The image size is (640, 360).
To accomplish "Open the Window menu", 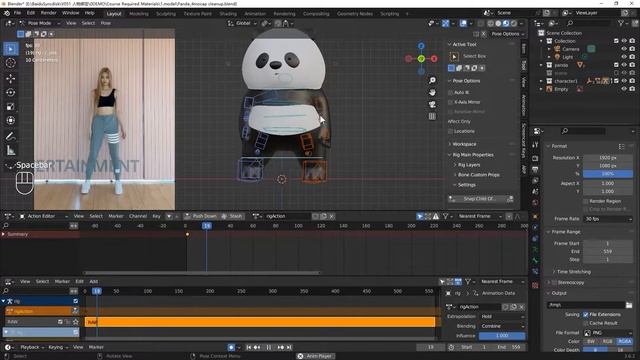I will click(71, 13).
